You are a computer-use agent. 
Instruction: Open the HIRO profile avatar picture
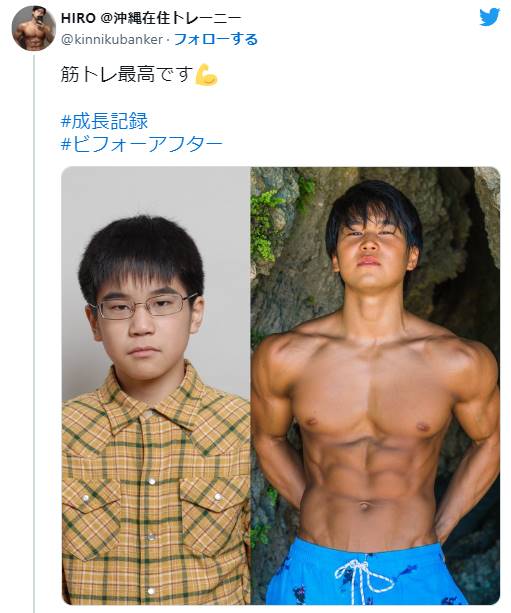(33, 29)
